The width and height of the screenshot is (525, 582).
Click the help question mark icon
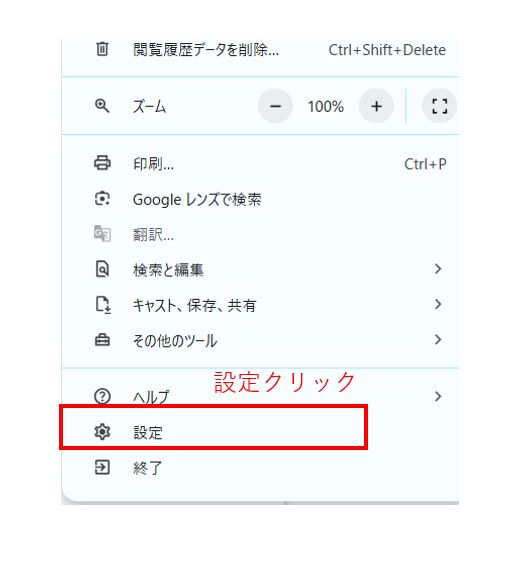tap(102, 396)
